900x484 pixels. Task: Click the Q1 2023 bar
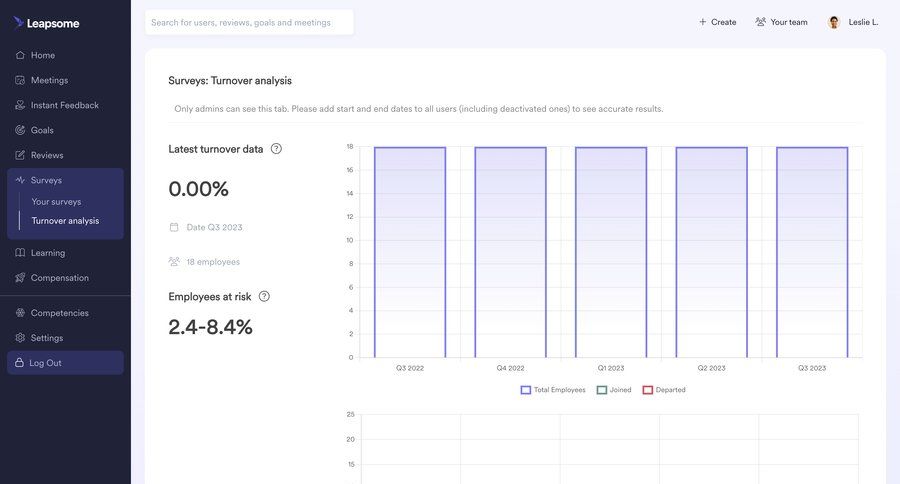click(x=611, y=253)
